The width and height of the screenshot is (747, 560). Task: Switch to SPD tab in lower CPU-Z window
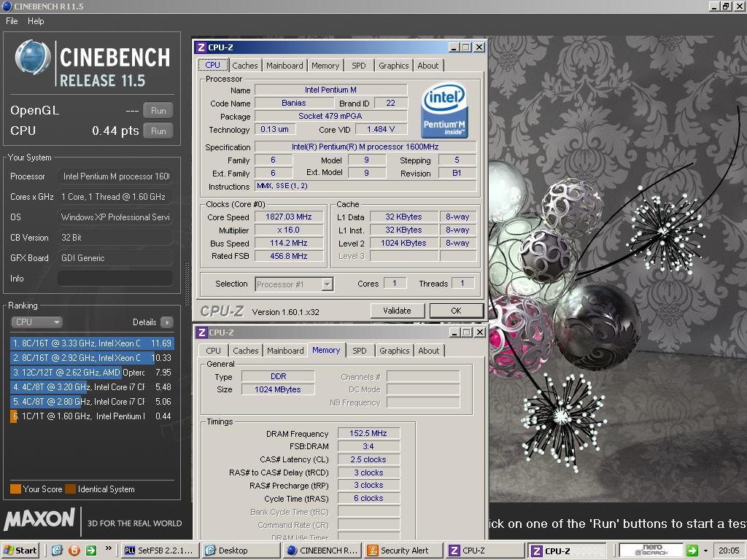click(359, 351)
